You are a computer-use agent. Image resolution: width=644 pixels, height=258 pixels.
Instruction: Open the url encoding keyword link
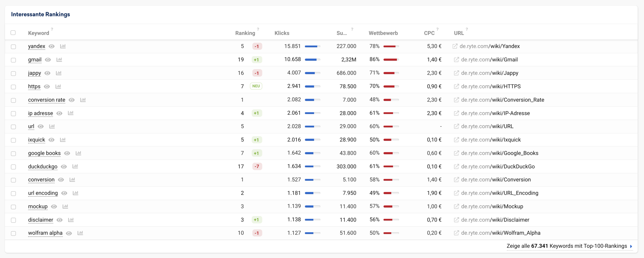tap(43, 193)
